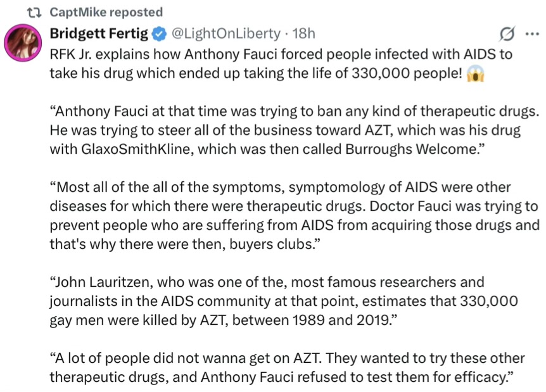Open Bridgett Fertig's profile picture
Image resolution: width=546 pixels, height=392 pixels.
point(23,42)
